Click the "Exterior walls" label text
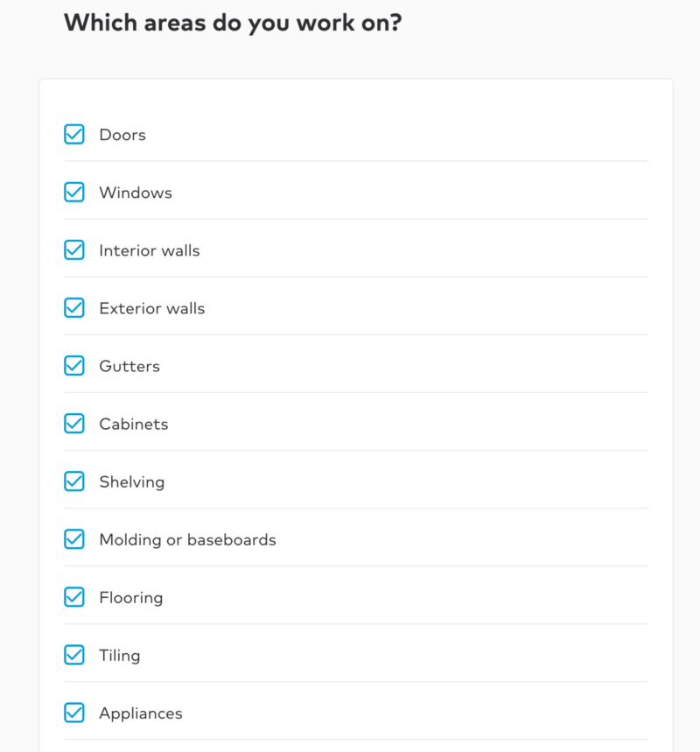The width and height of the screenshot is (700, 752). coord(152,308)
